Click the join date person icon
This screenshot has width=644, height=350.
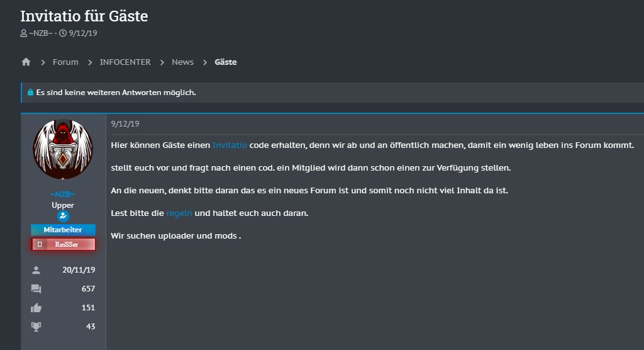pyautogui.click(x=36, y=270)
